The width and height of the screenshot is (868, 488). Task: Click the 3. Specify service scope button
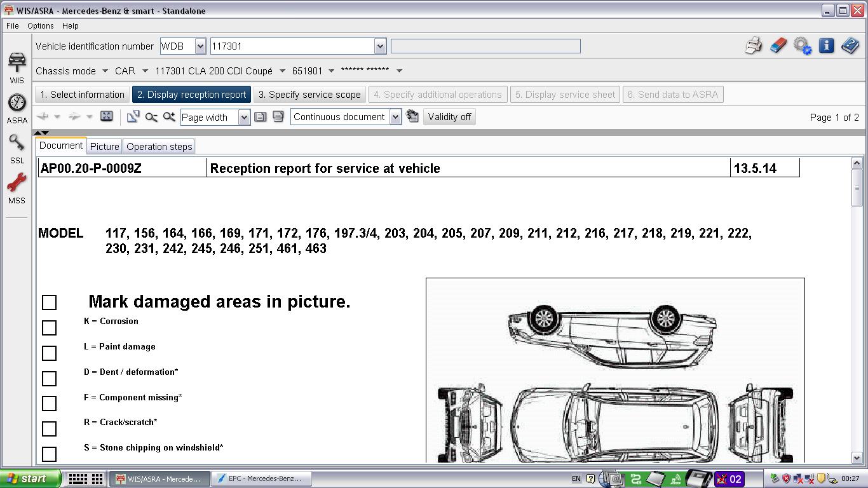[309, 95]
